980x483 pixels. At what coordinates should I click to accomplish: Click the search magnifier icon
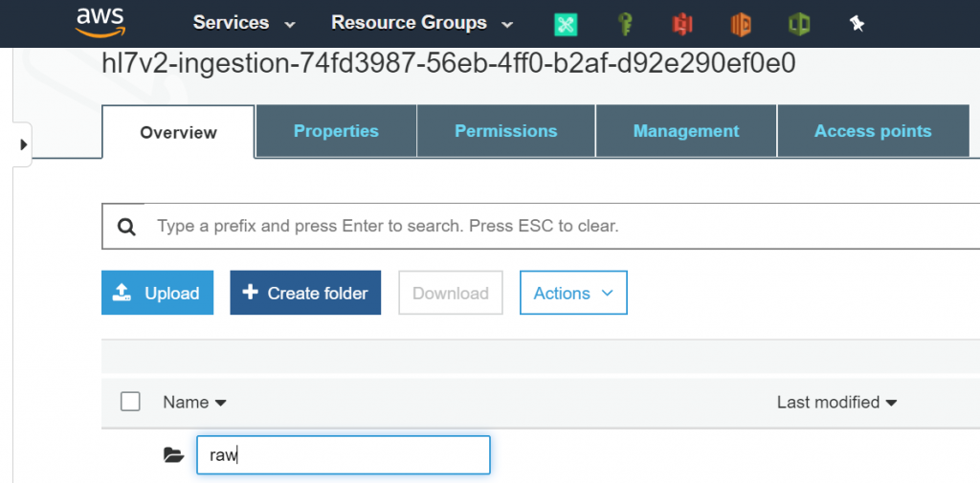[126, 226]
